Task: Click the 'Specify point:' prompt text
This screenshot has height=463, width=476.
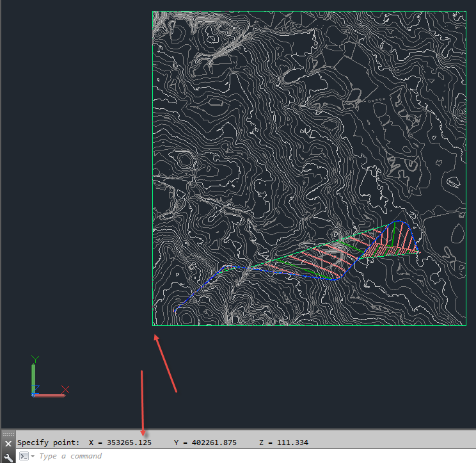Action: click(48, 443)
